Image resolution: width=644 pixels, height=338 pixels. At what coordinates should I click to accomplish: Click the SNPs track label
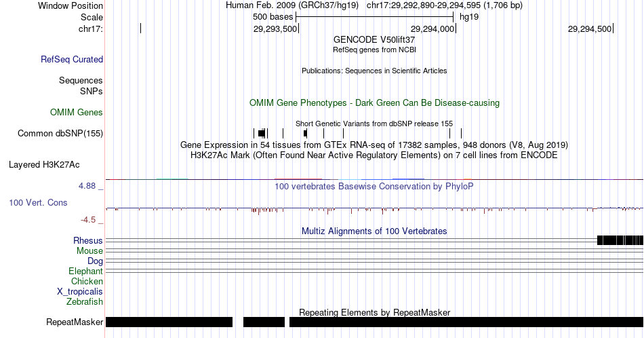(92, 91)
